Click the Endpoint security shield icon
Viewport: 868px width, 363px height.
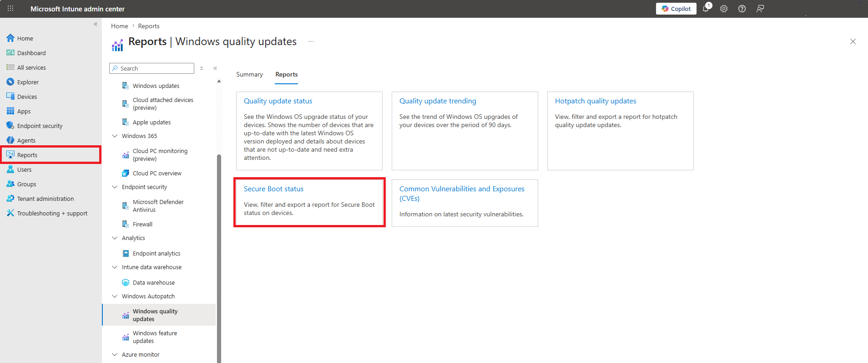pos(10,126)
